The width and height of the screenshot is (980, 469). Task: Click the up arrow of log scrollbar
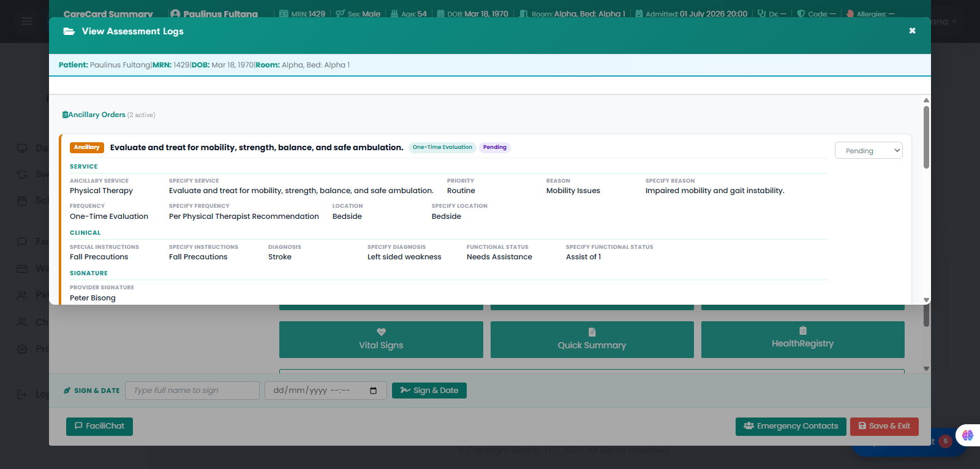coord(926,100)
